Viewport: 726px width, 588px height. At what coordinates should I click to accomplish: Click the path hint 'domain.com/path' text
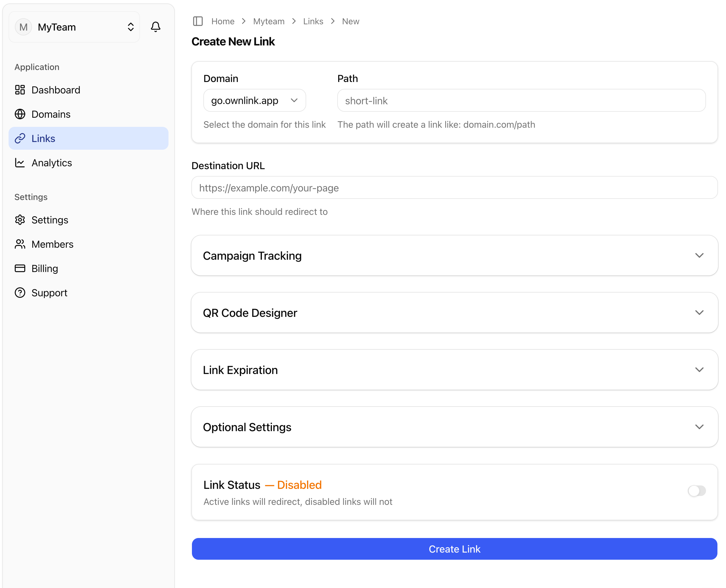point(499,125)
